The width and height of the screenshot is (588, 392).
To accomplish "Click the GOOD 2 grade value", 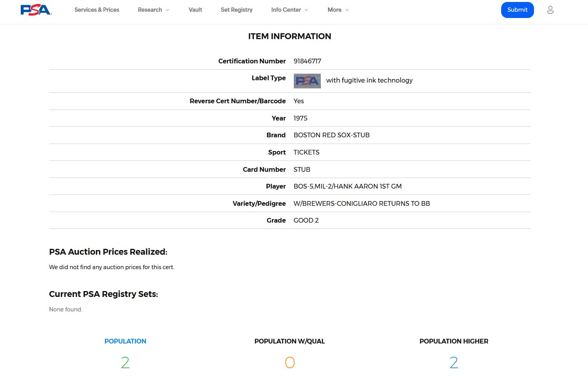I will tap(306, 220).
